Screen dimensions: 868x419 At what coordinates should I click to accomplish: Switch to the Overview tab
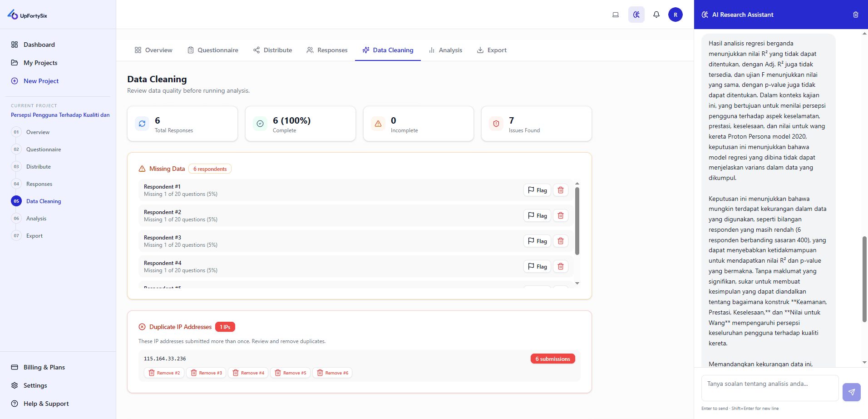(153, 50)
